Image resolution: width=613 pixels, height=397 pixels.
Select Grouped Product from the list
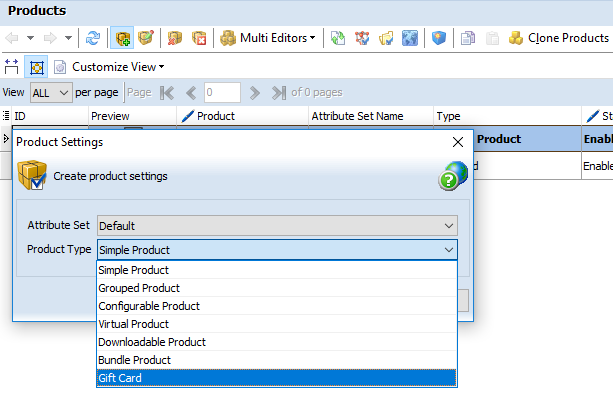(277, 288)
